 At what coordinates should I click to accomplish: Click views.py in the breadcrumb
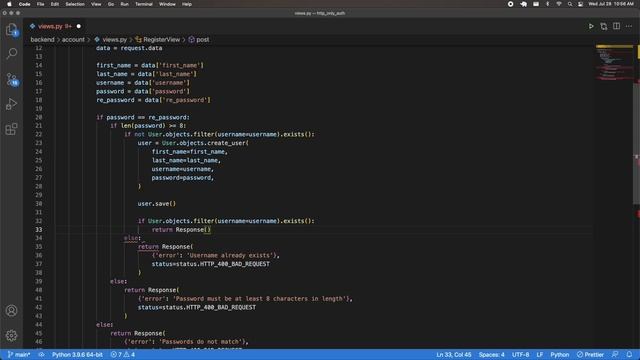(x=114, y=40)
